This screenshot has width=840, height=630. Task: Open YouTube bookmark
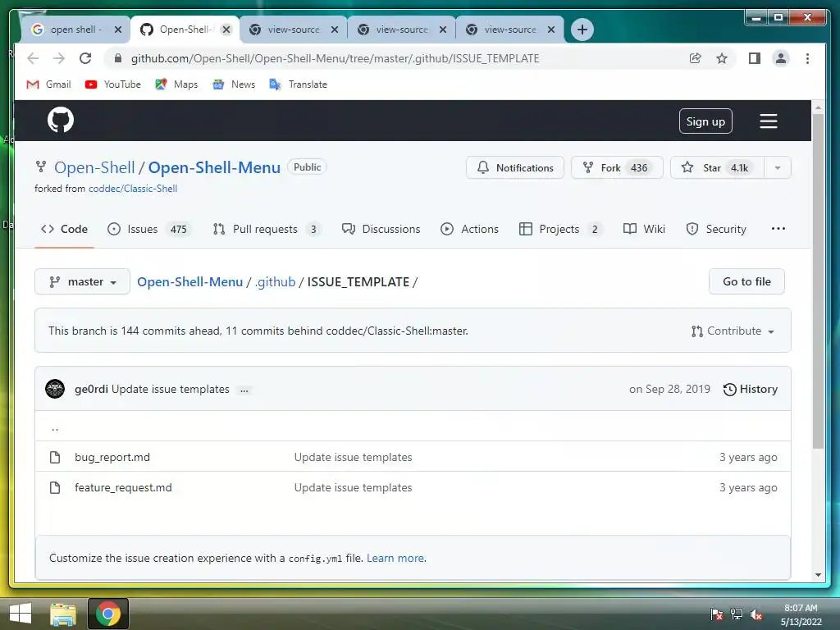click(113, 84)
